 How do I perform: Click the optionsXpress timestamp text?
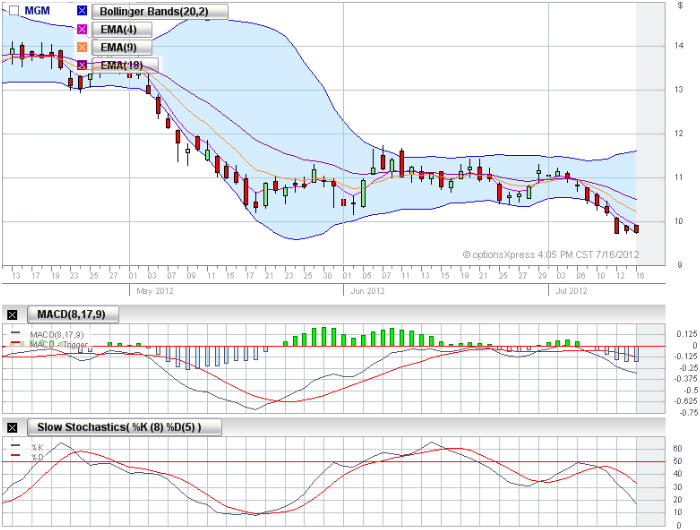[551, 255]
